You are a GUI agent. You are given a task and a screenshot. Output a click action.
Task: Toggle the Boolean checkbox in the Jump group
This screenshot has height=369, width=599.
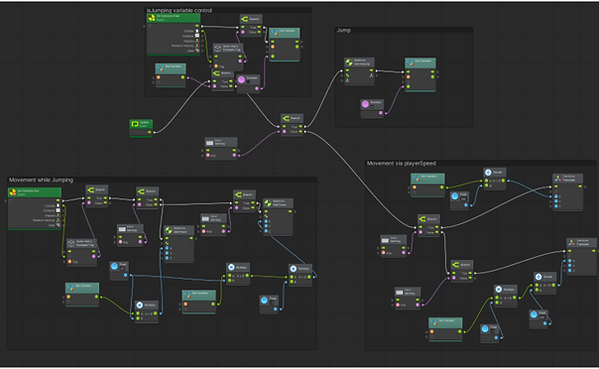click(372, 107)
